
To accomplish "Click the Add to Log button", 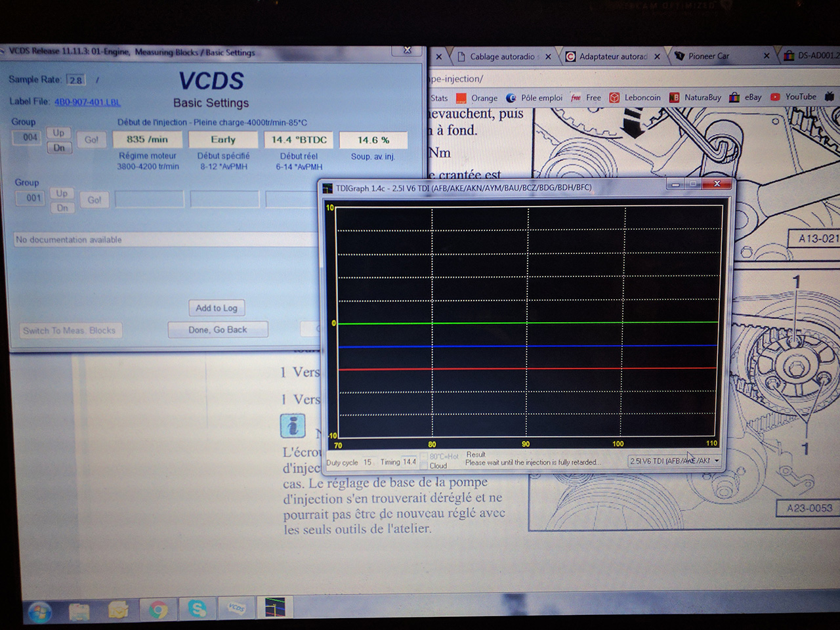I will coord(217,308).
